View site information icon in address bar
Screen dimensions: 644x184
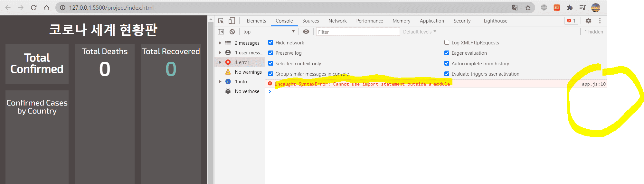(x=63, y=8)
